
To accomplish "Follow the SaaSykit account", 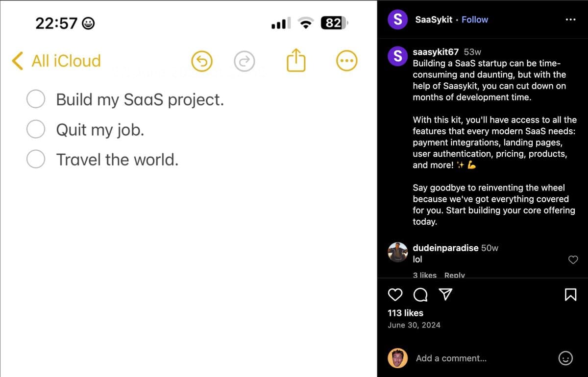I will click(x=475, y=20).
